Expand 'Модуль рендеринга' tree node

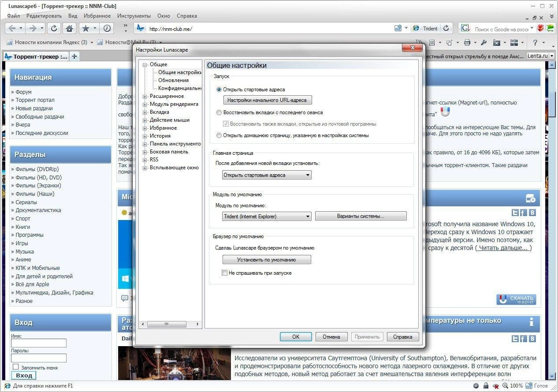pyautogui.click(x=145, y=104)
